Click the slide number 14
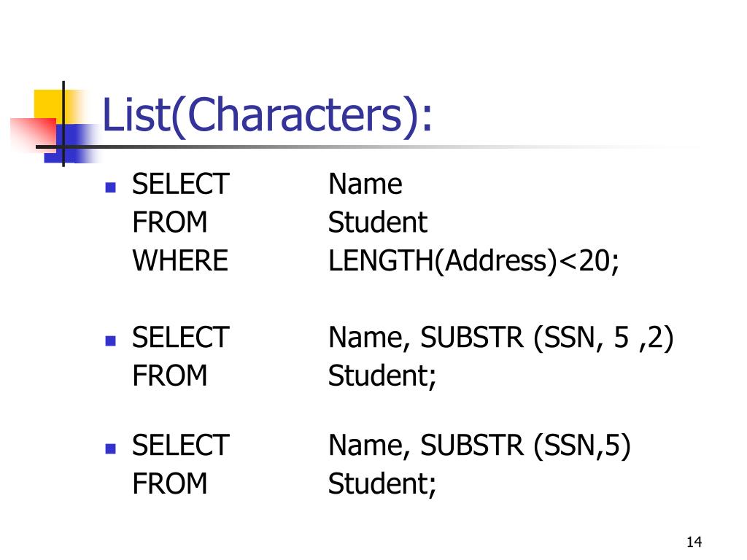 point(694,542)
